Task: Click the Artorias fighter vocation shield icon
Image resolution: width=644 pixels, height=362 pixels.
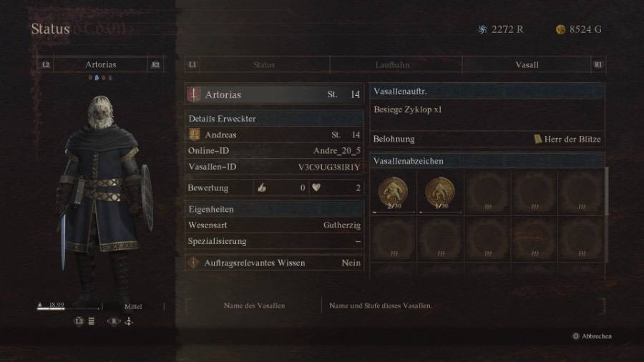Action: 194,94
